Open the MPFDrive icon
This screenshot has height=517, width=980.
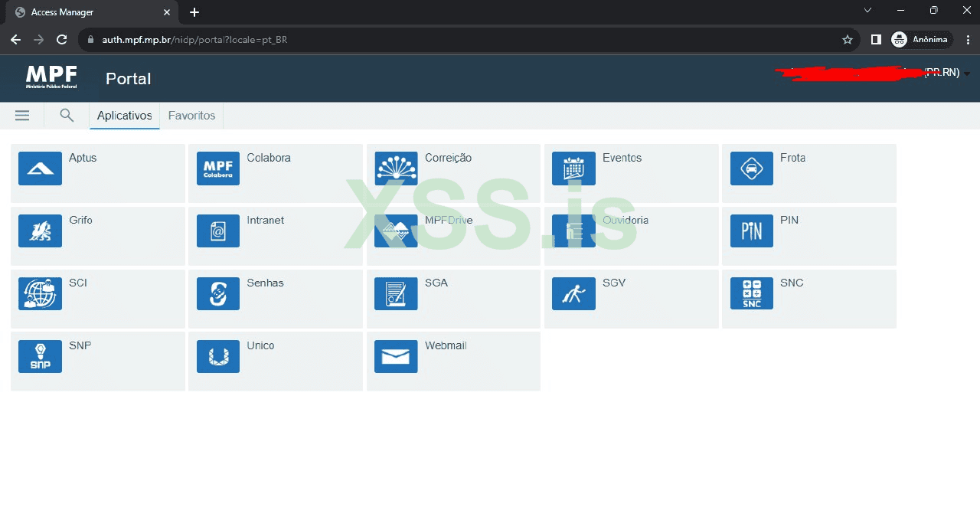tap(396, 231)
